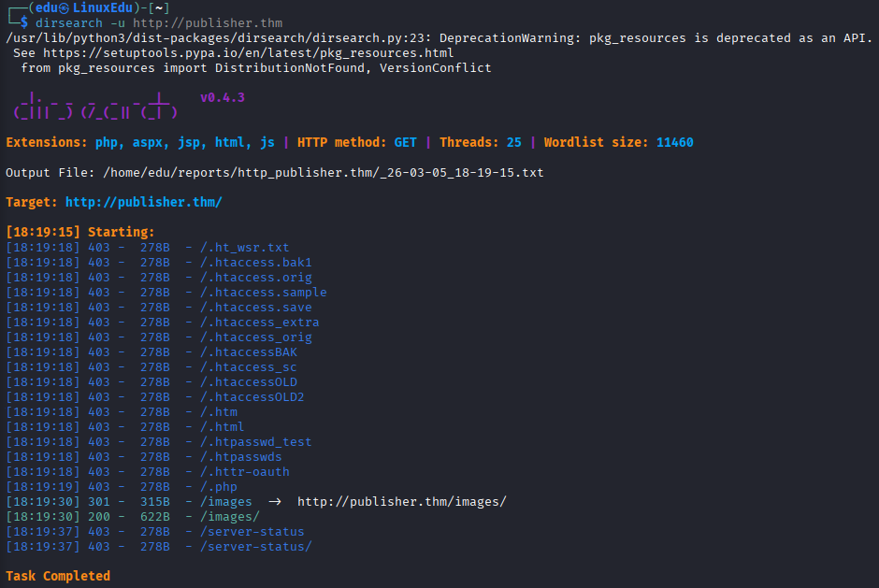The width and height of the screenshot is (879, 588).
Task: Click the path /.htaccessBAK
Action: click(249, 352)
